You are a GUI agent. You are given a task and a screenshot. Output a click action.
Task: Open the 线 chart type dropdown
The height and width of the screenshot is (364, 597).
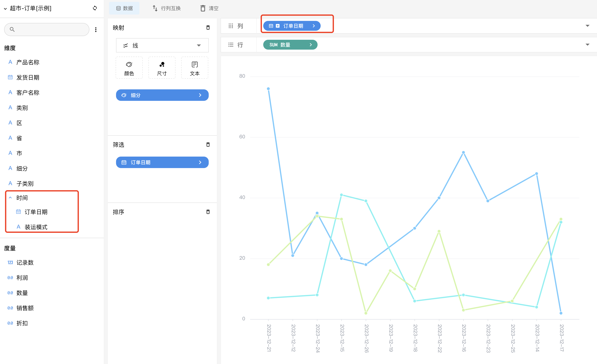[x=162, y=45]
